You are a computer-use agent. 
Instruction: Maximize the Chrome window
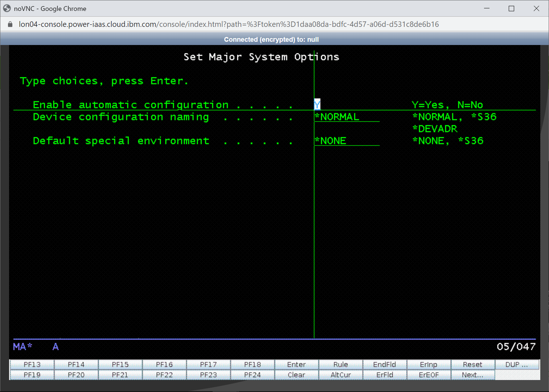pos(512,8)
